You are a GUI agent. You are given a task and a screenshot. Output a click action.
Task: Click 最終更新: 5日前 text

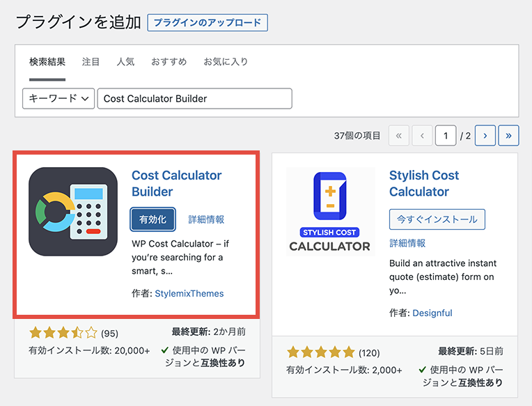pyautogui.click(x=471, y=351)
